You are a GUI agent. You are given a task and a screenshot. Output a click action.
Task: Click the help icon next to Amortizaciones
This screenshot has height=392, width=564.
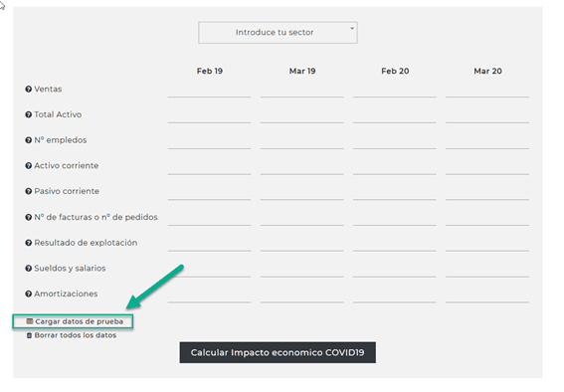tap(29, 294)
